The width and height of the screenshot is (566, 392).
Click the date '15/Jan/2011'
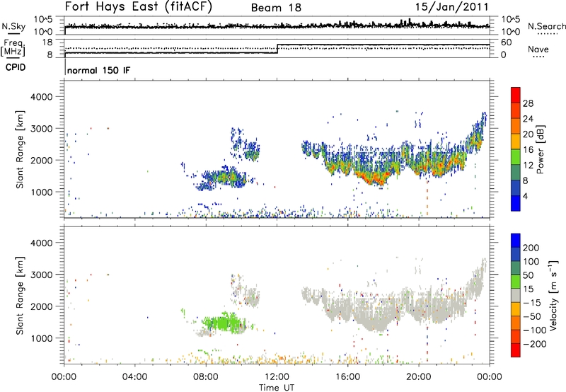(x=451, y=7)
